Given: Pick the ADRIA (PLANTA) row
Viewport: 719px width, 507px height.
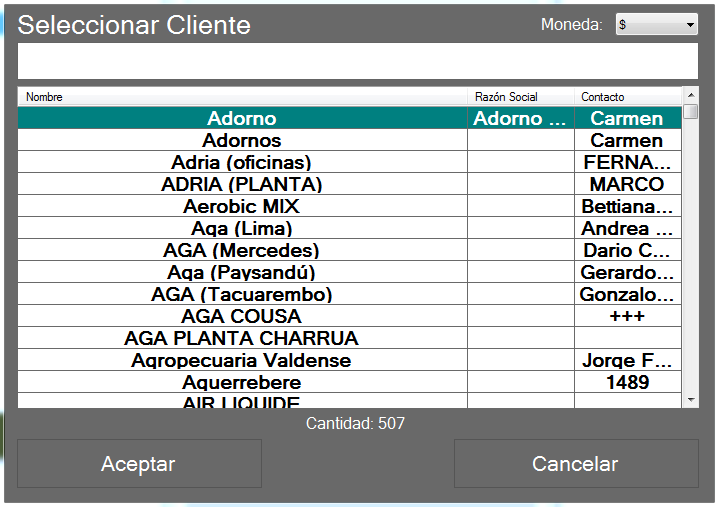Looking at the screenshot, I should pos(242,185).
